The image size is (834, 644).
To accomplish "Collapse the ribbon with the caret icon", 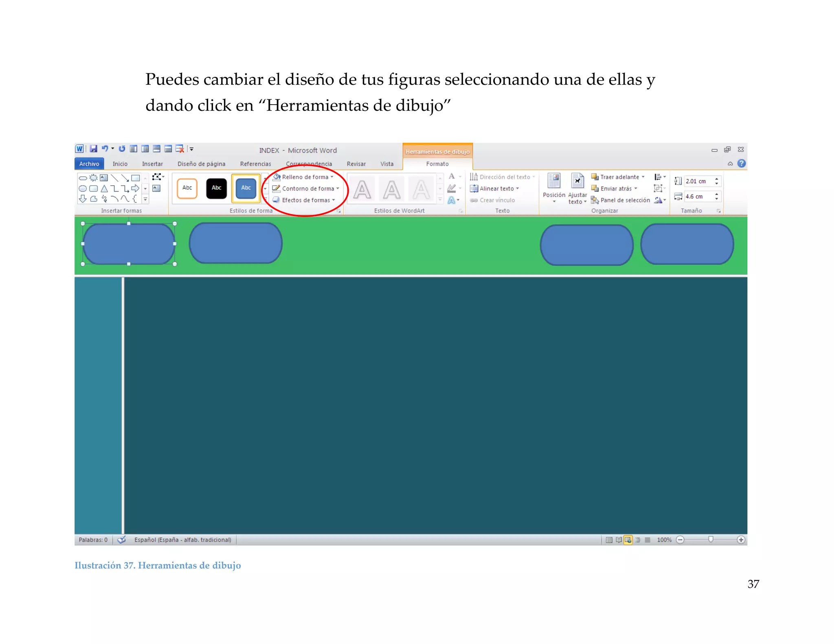I will pos(730,164).
